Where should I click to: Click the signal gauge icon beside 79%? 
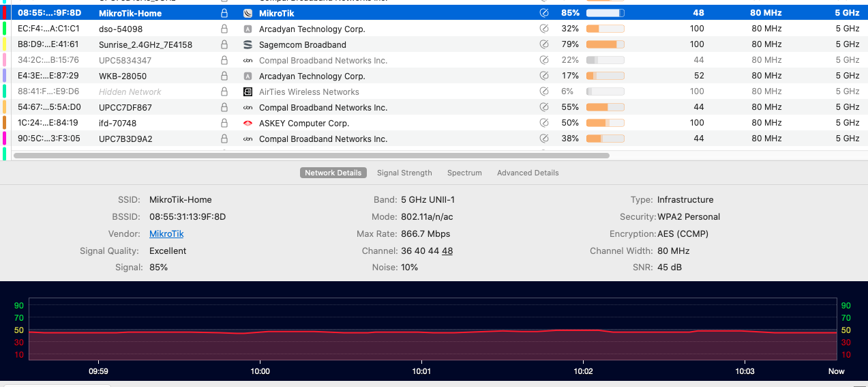544,44
